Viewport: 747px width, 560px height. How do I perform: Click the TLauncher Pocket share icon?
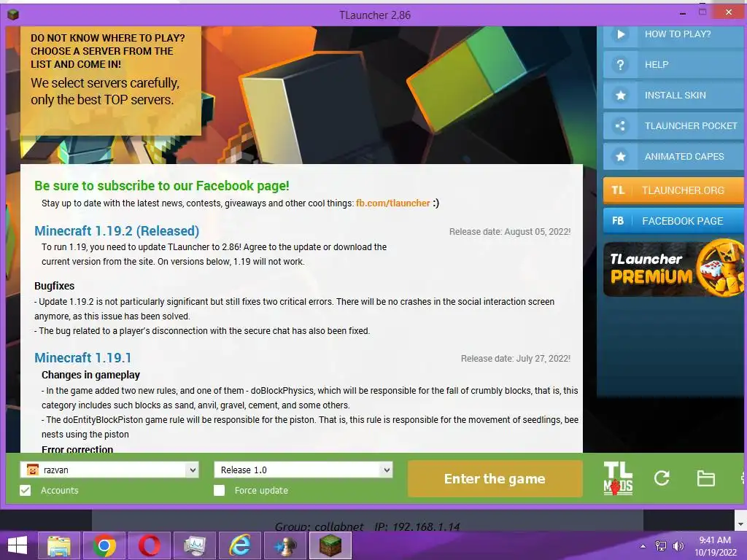pyautogui.click(x=620, y=126)
